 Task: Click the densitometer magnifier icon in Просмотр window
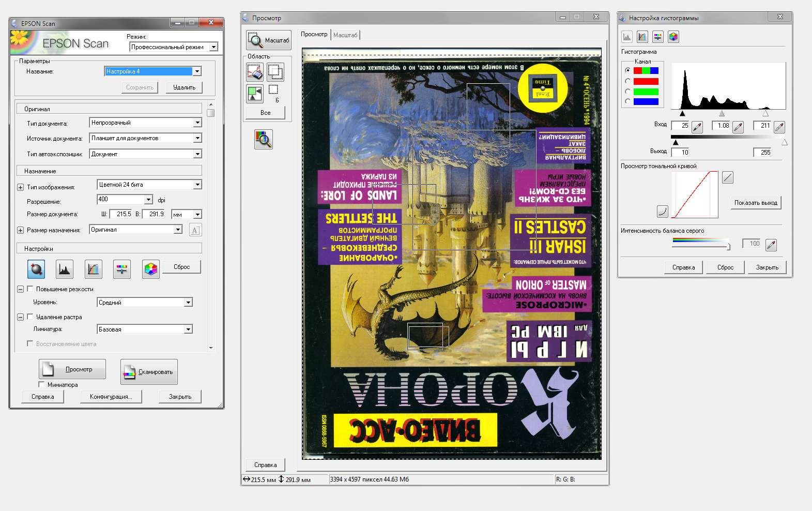(x=264, y=139)
